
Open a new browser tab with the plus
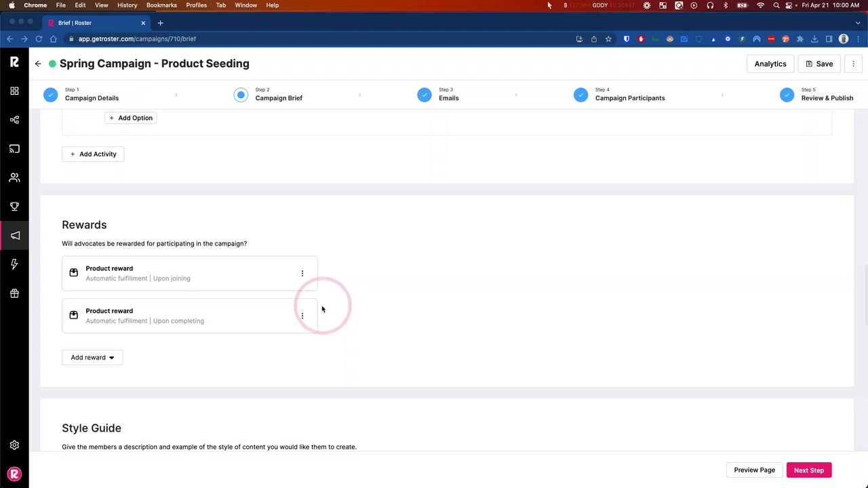(x=161, y=23)
